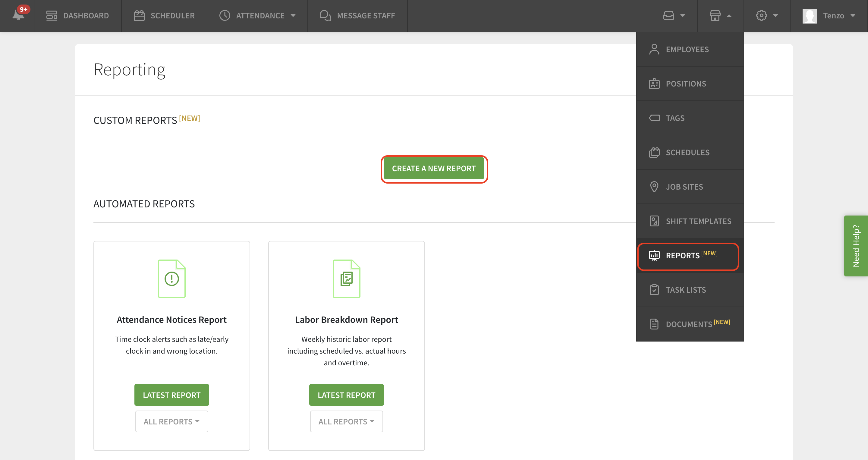Click the Tags label icon
Screen dimensions: 868x460
[654, 118]
